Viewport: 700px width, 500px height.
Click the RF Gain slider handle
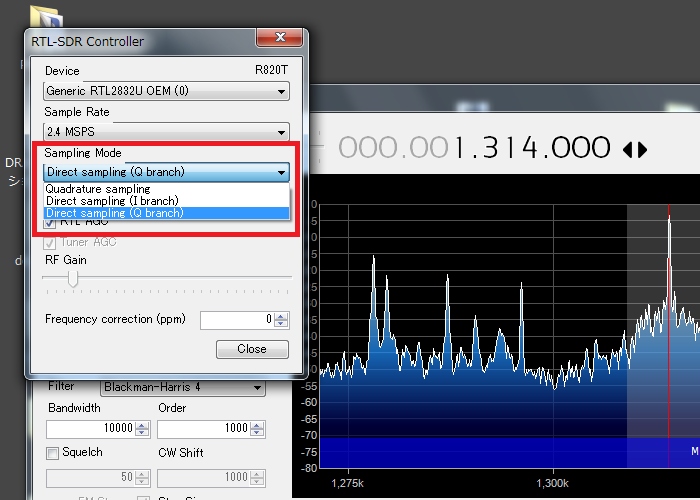(73, 280)
